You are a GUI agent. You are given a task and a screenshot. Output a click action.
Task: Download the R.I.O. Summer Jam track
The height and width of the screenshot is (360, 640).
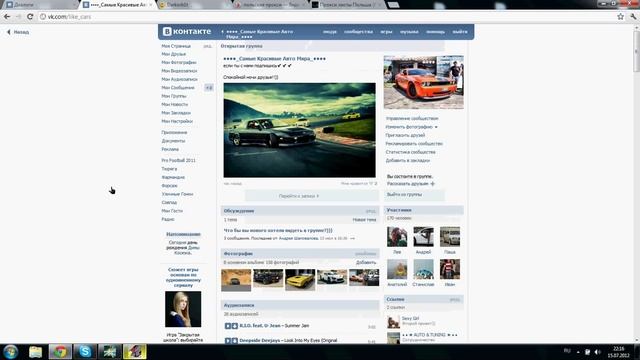[x=235, y=326]
